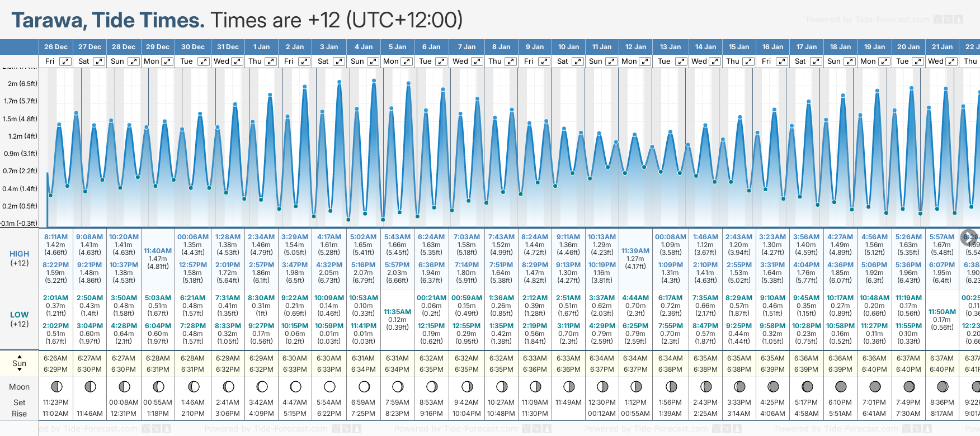Select the 12 Jan date header

(635, 47)
